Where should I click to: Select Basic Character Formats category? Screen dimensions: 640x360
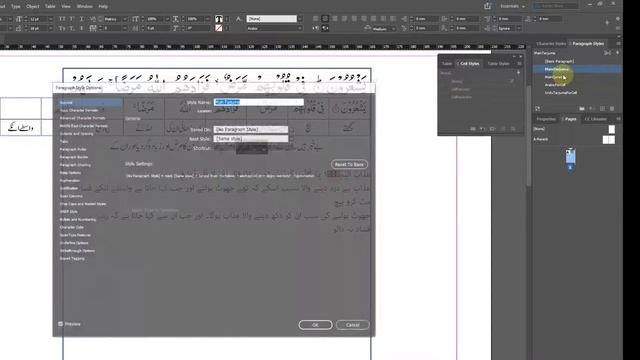[x=79, y=110]
